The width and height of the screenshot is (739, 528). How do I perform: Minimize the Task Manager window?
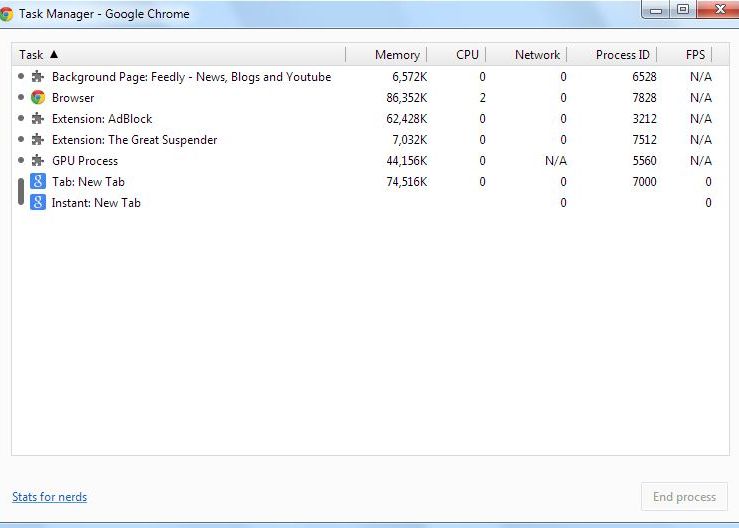coord(656,9)
